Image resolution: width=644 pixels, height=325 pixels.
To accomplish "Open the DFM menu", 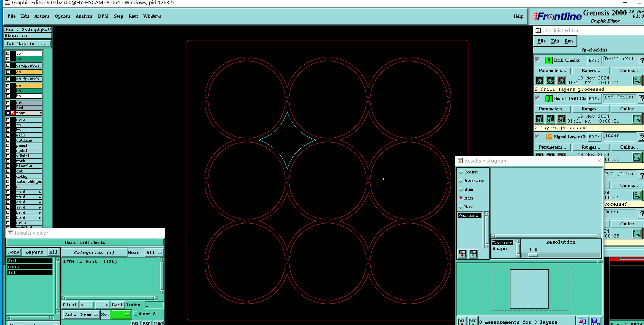I will point(103,16).
